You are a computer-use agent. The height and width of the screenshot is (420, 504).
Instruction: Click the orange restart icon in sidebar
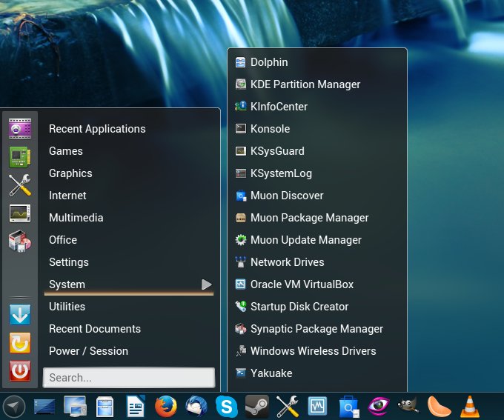point(20,343)
